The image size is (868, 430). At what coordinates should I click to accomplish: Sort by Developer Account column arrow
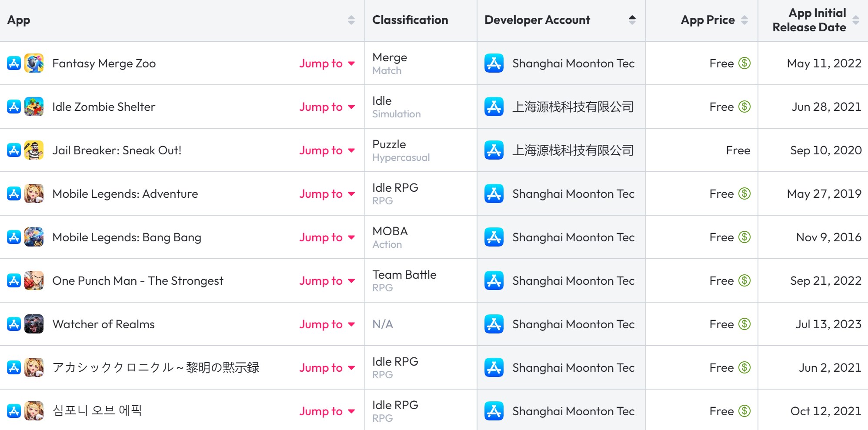point(632,20)
